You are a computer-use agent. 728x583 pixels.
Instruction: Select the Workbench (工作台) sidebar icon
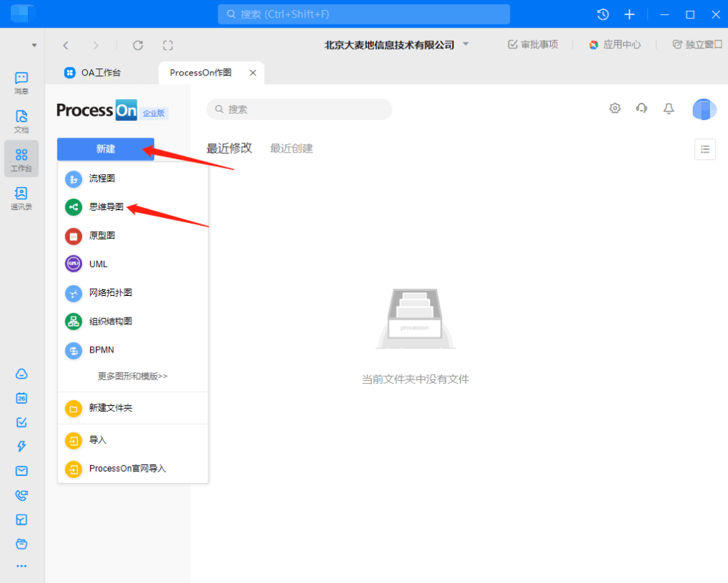click(x=22, y=159)
